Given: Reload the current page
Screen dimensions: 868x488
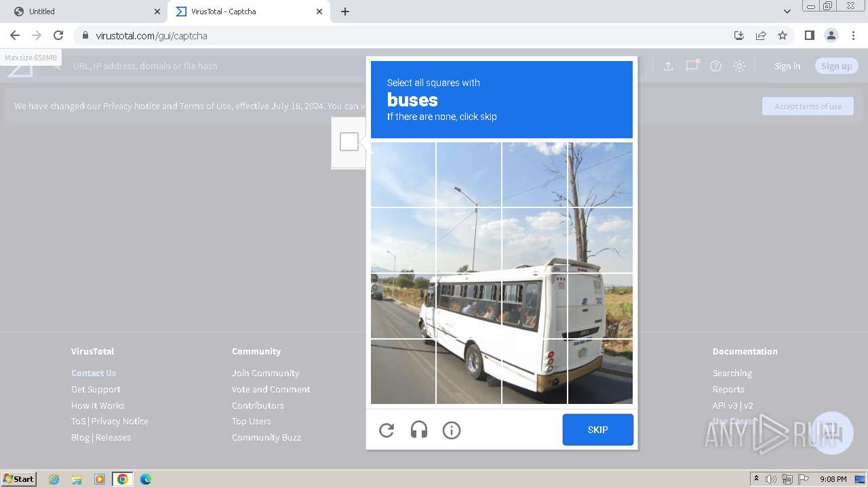Looking at the screenshot, I should pyautogui.click(x=58, y=35).
